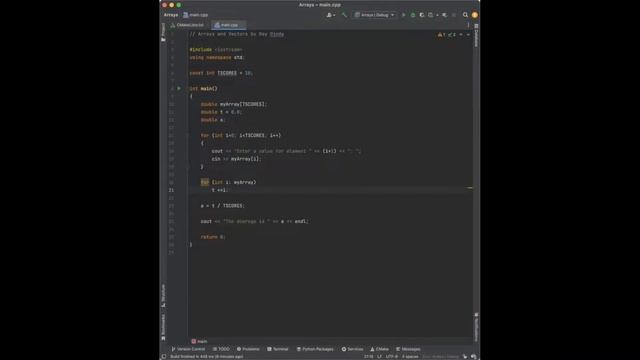The image size is (640, 360).
Task: Click the main function breadcrumb at editor bottom
Action: click(x=199, y=341)
